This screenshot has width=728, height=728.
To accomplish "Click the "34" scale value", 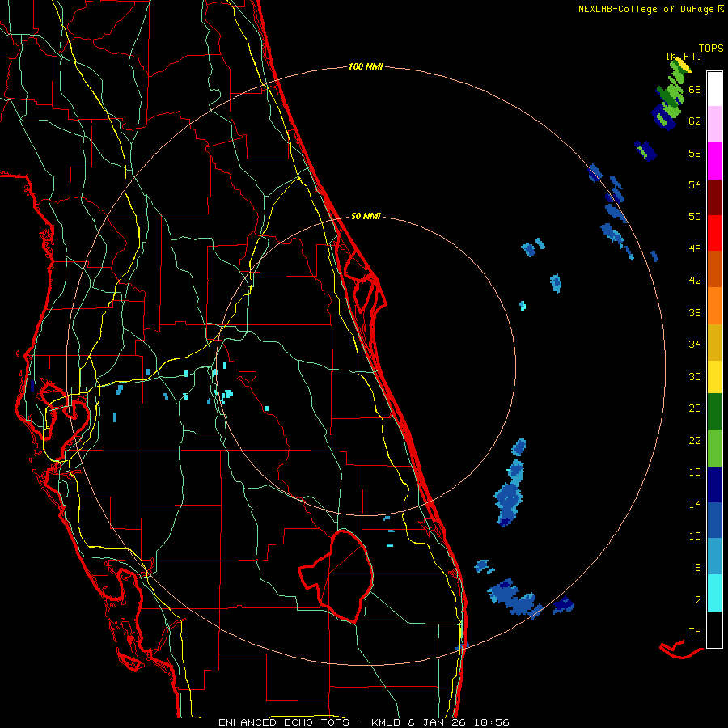I will pos(695,345).
